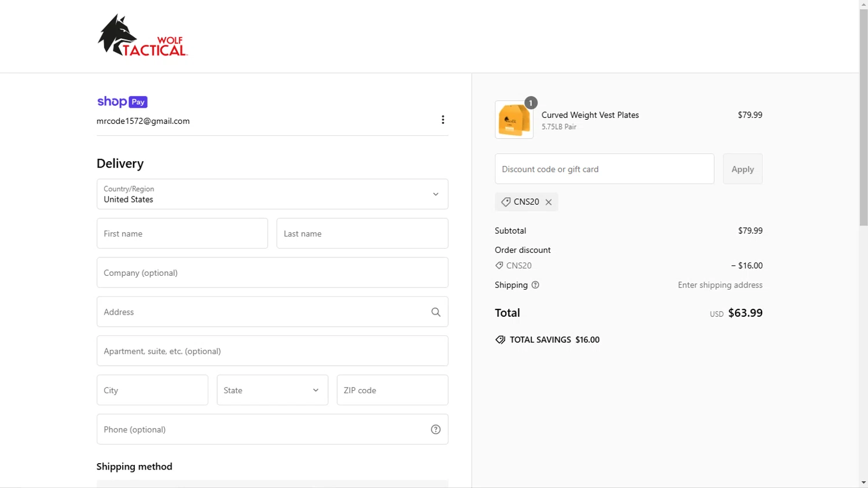
Task: Click the scrollbar down arrow
Action: [x=863, y=483]
